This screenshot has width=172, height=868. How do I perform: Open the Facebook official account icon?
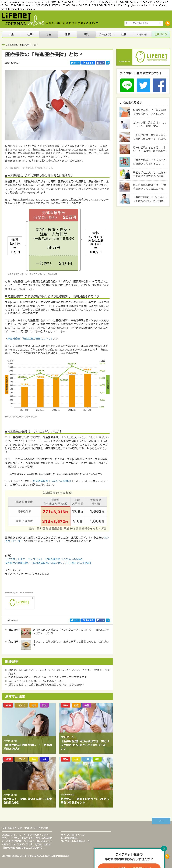pos(159,85)
